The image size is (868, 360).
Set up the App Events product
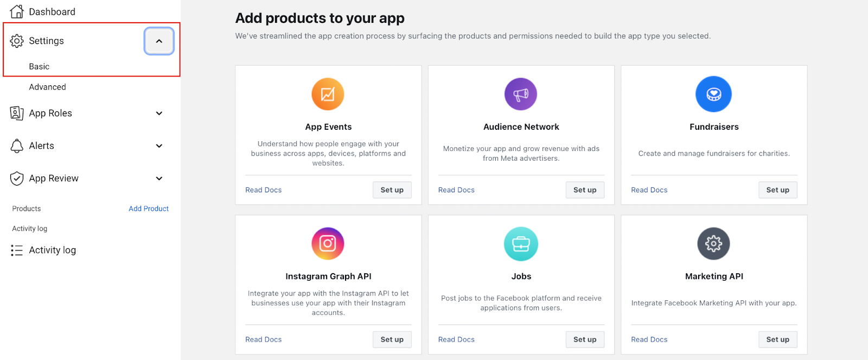click(392, 190)
